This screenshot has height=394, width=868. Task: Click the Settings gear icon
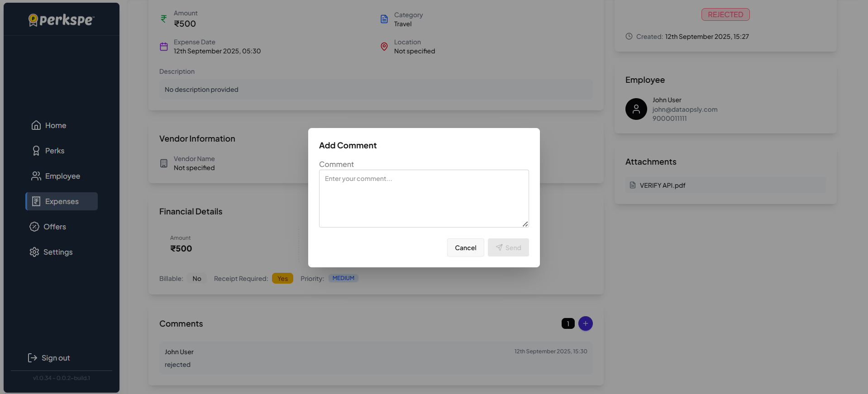click(x=34, y=252)
